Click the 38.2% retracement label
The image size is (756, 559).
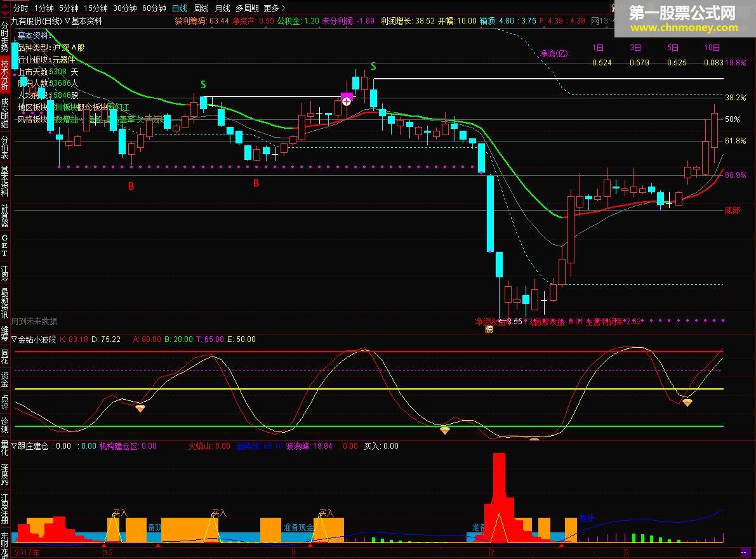pos(735,97)
